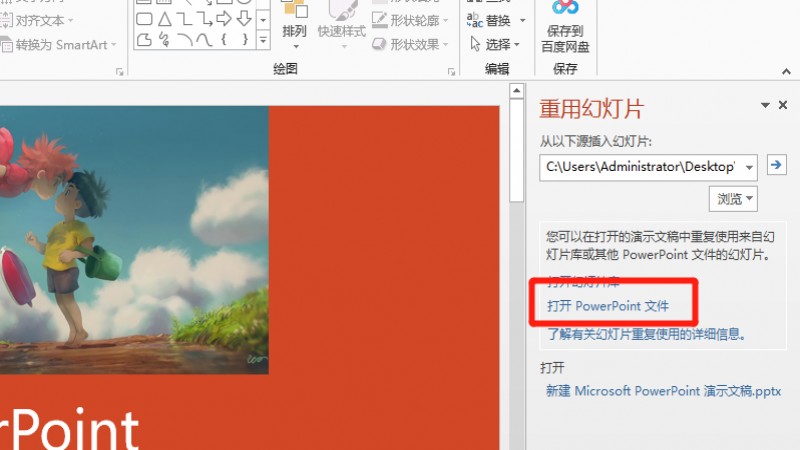Pick the curve shape
The height and width of the screenshot is (450, 800).
pos(205,40)
